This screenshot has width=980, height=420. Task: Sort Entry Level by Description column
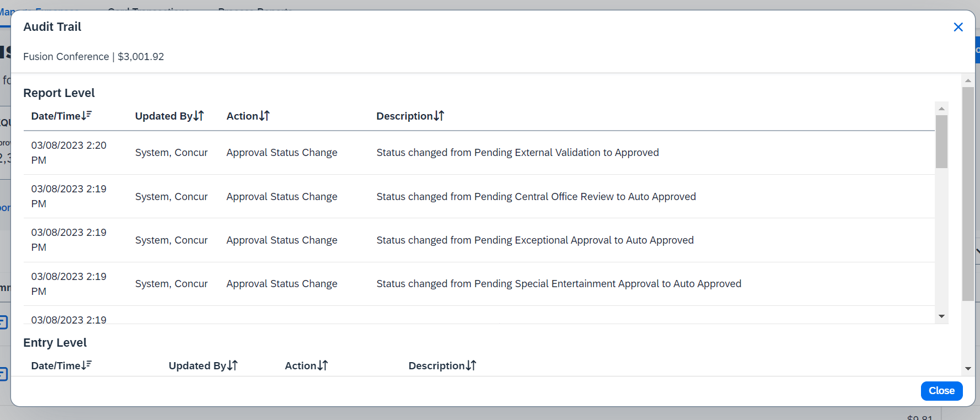(x=442, y=366)
